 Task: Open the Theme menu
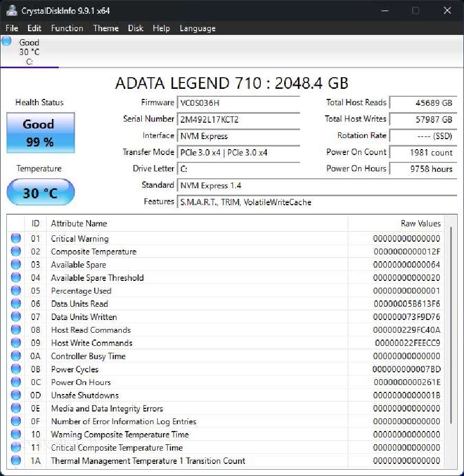(x=106, y=28)
